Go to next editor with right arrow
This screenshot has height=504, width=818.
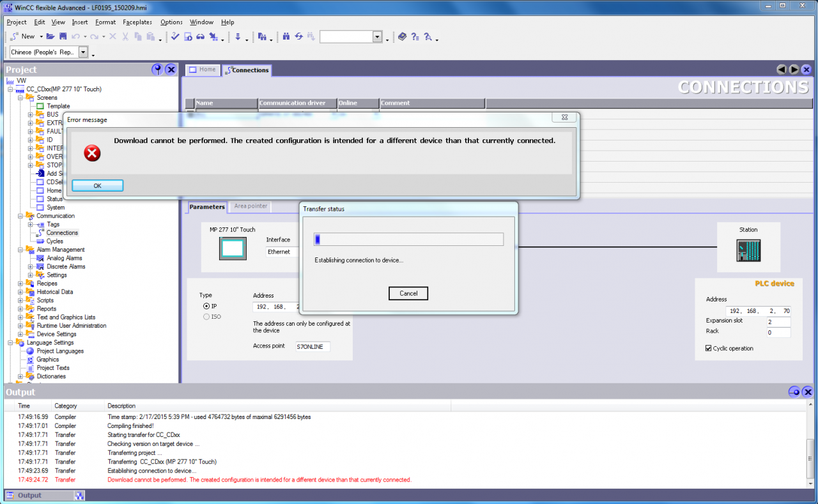coord(794,70)
